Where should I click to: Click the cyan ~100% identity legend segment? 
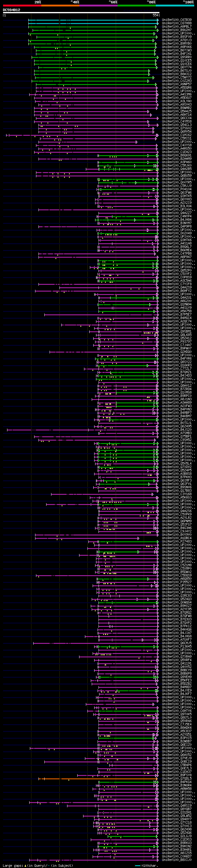pos(175,6)
